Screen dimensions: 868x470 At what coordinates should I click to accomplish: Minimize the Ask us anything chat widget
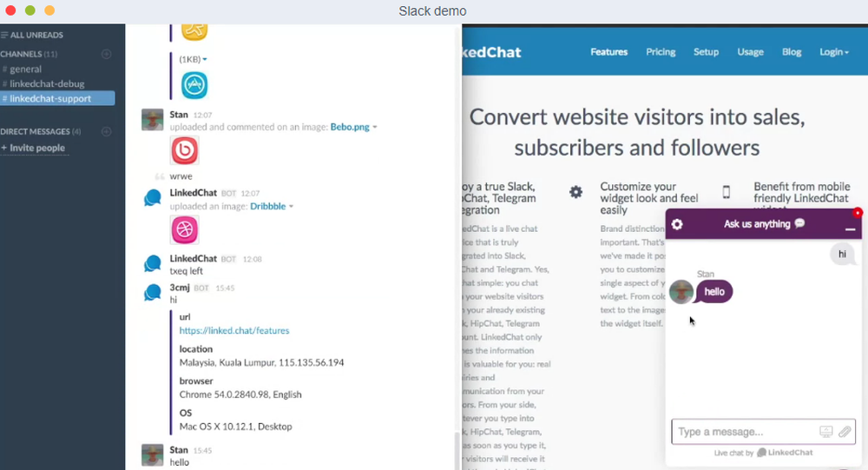851,228
